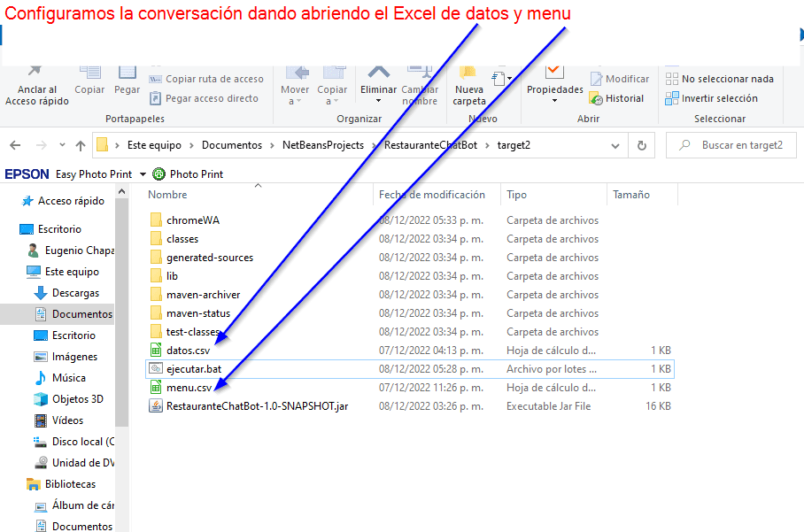The width and height of the screenshot is (804, 532).
Task: Click the Photo Print button
Action: [189, 174]
